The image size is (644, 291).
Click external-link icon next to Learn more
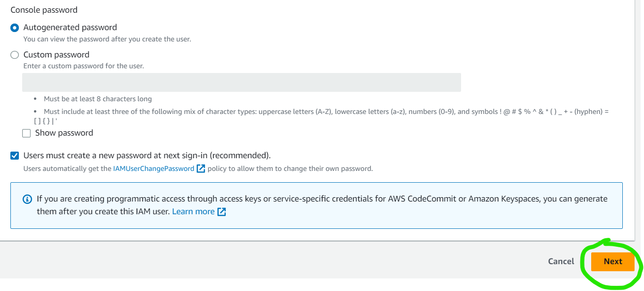(222, 212)
